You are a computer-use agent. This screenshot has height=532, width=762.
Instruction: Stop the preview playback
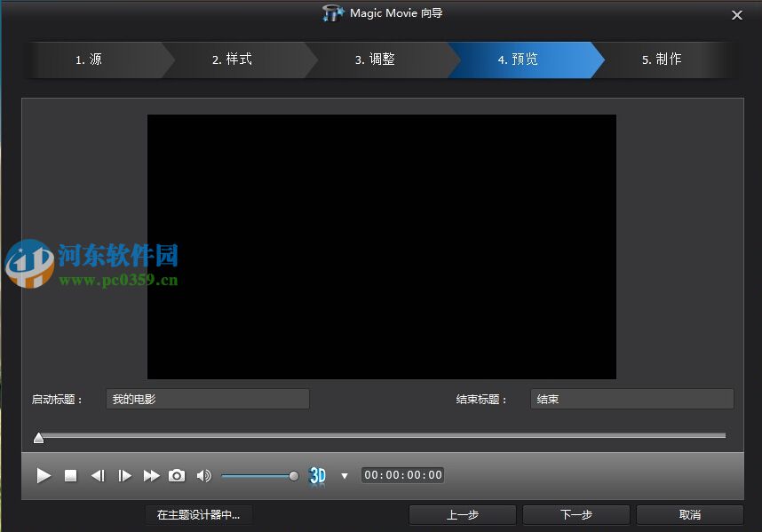[70, 475]
